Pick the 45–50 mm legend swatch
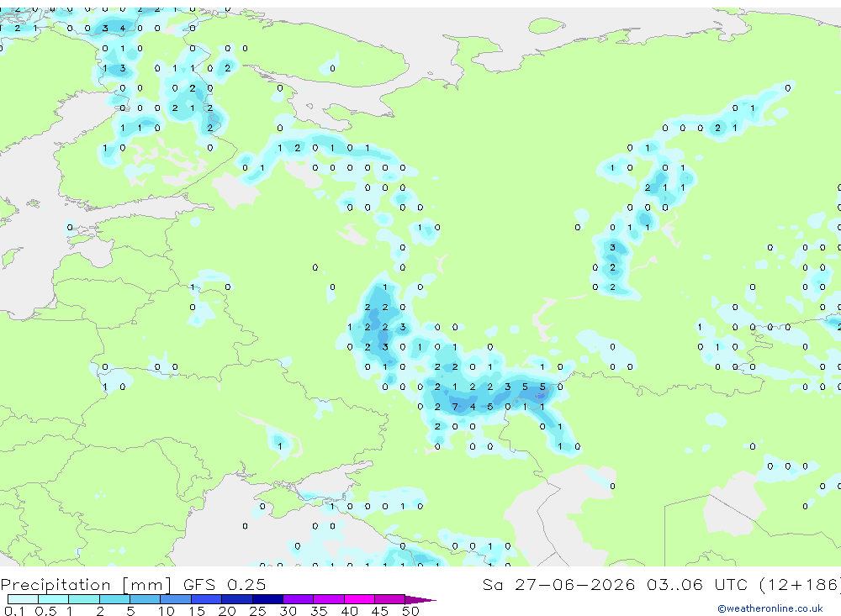841x616 pixels. coord(390,599)
